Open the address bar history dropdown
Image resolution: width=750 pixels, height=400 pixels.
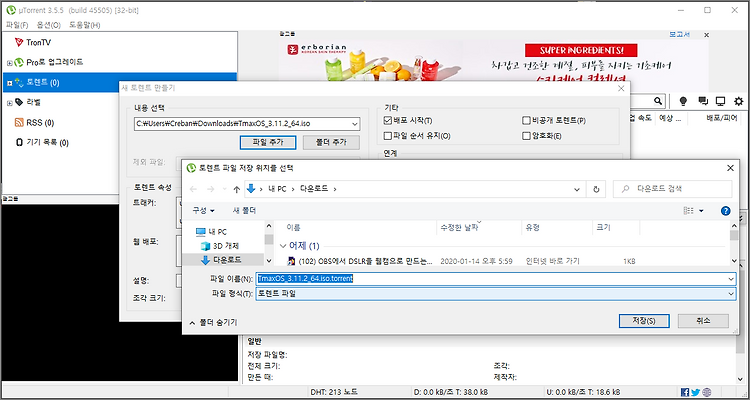coord(577,189)
